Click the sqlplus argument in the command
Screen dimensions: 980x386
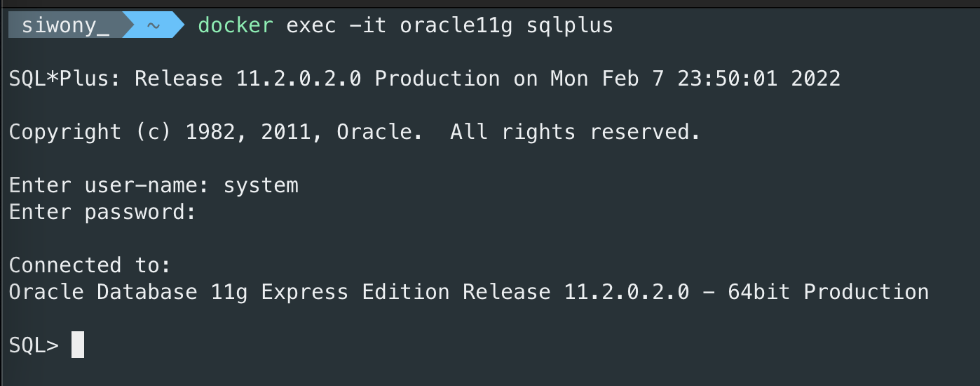pos(569,26)
